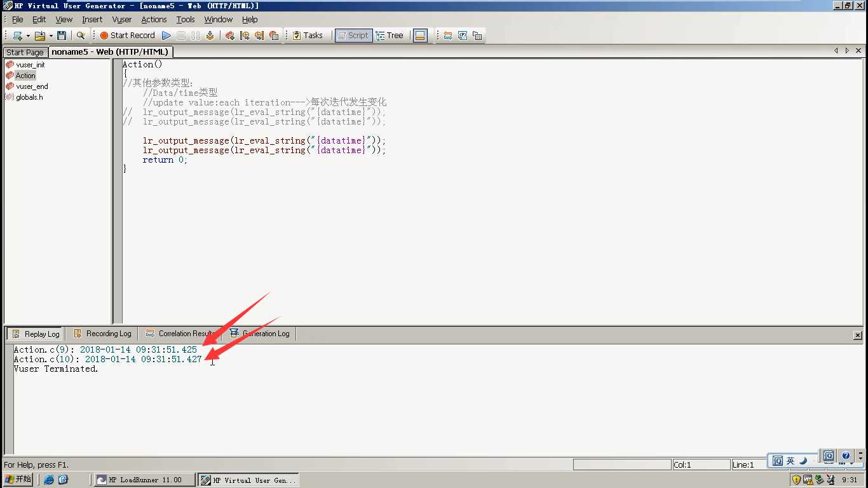
Task: Select the noname5 - Web (HTTP/HTML) tab
Action: tap(110, 52)
